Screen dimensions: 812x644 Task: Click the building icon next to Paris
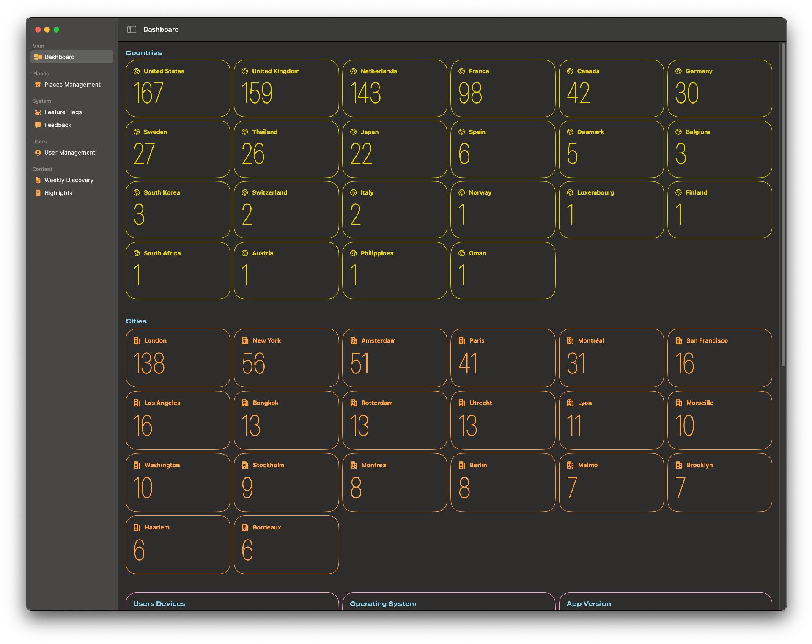point(462,340)
